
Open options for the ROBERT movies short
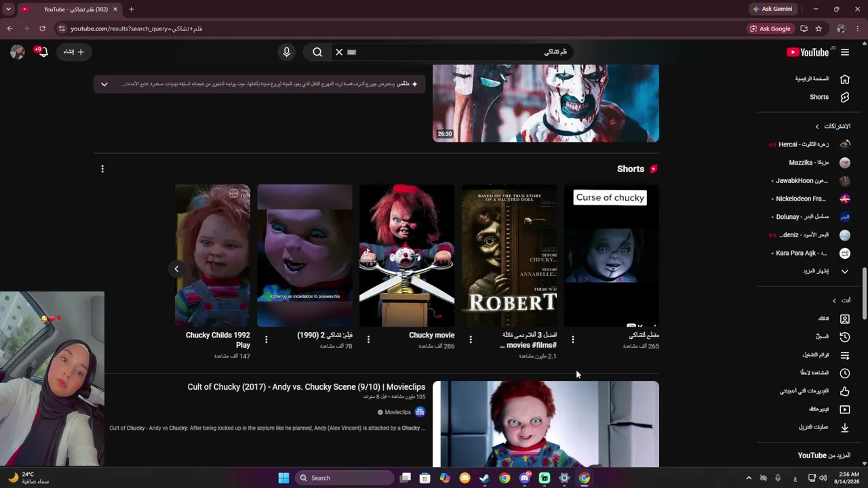471,339
